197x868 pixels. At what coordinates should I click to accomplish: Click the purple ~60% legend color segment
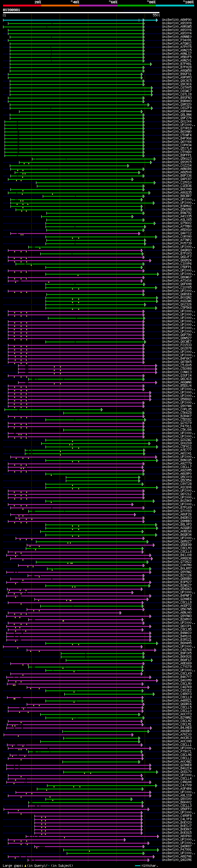tap(98, 6)
